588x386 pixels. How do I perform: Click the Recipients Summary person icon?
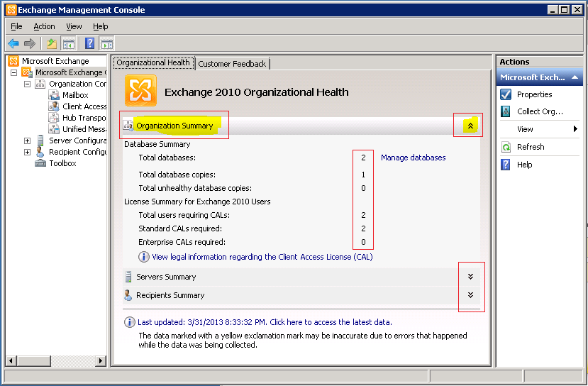point(128,295)
